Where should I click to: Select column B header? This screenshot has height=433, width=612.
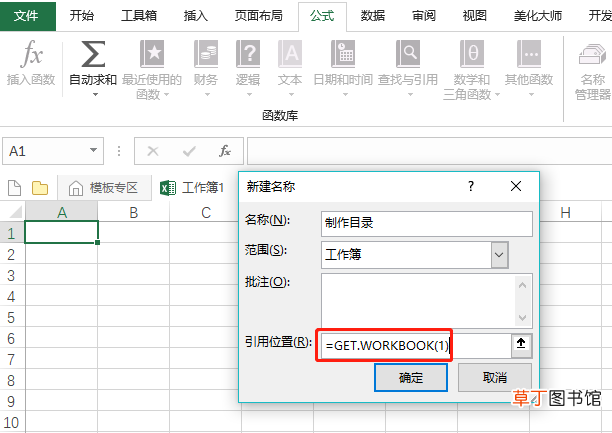pos(133,212)
